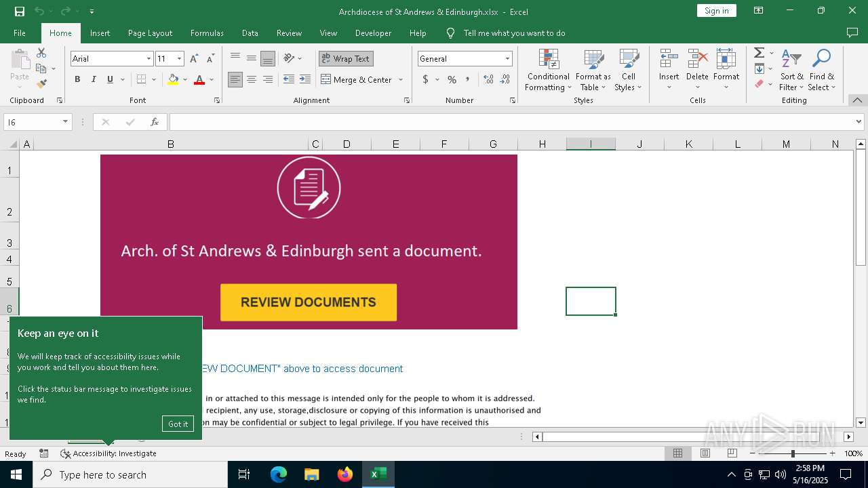Click the Align Right icon

268,79
